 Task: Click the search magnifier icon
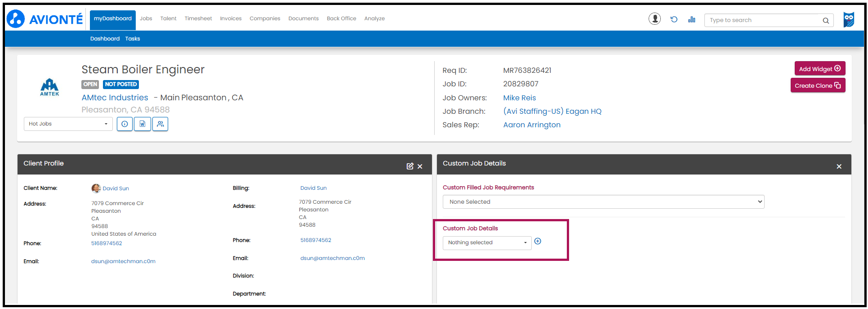point(826,20)
